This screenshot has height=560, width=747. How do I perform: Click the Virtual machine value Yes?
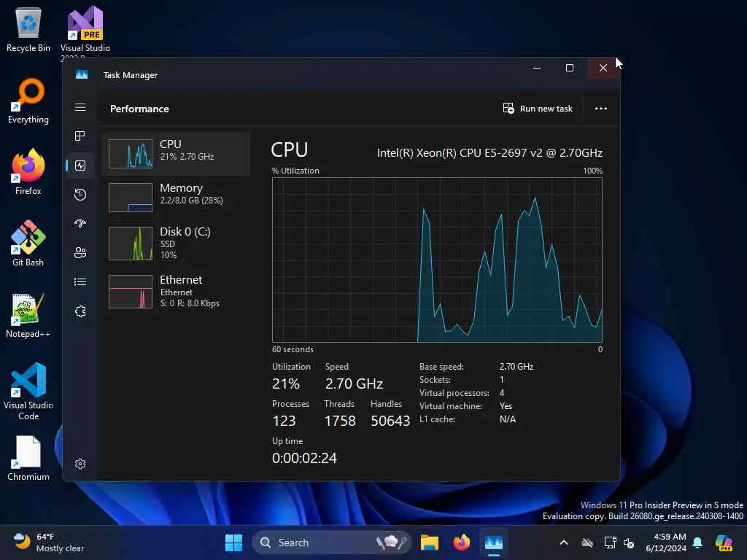[506, 406]
